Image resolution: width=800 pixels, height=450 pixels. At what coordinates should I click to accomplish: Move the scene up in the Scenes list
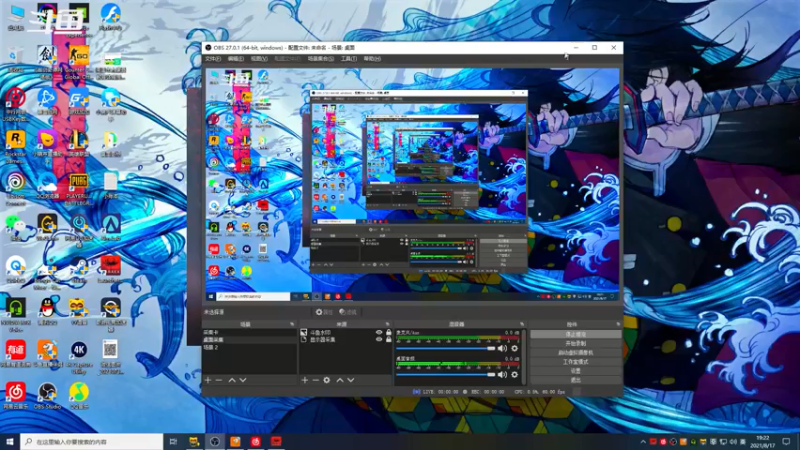232,380
